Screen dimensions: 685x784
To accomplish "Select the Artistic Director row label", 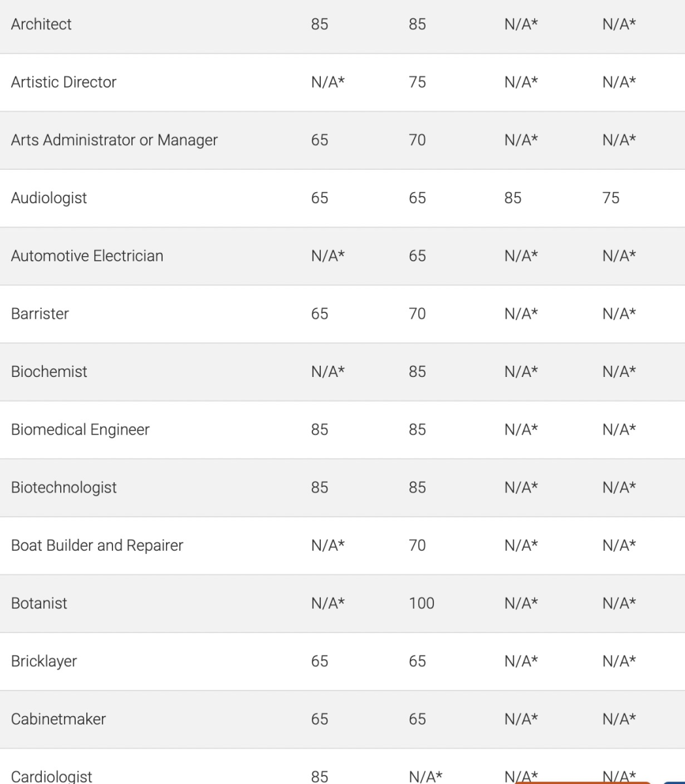I will [63, 82].
